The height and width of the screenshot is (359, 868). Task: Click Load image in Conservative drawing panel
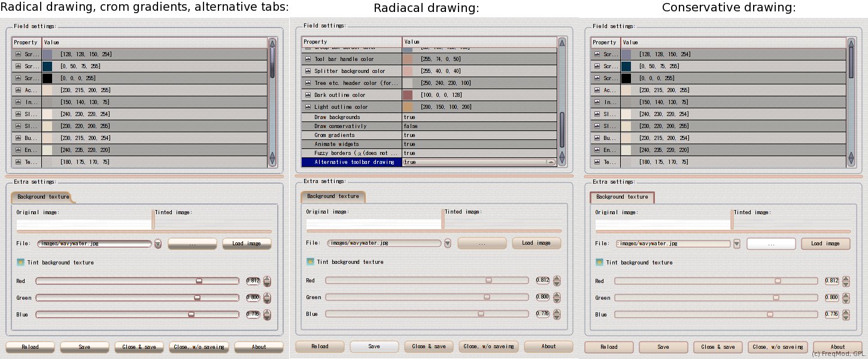(x=825, y=244)
